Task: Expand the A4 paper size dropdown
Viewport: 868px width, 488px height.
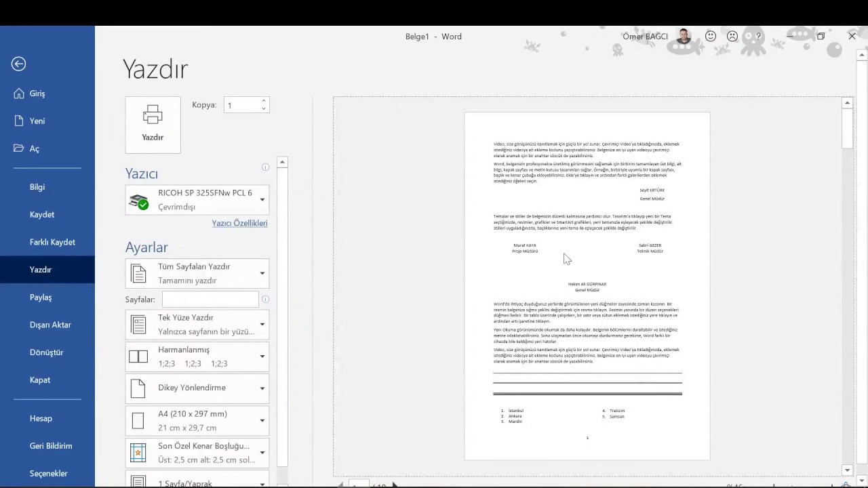Action: click(197, 420)
